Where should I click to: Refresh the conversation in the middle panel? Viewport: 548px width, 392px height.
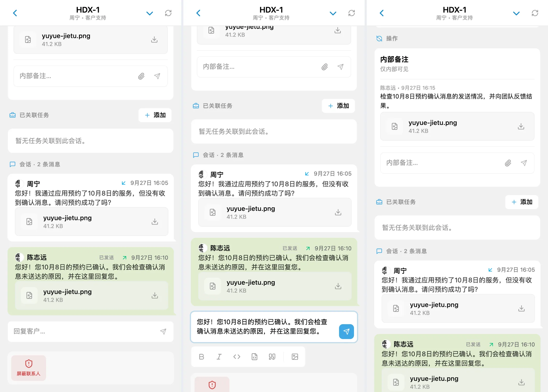point(352,13)
